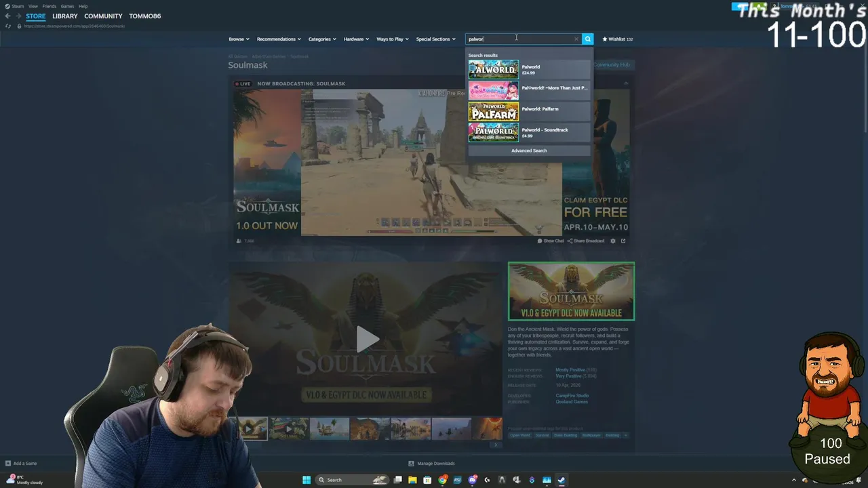Select Palworld! More Than Just Pals result
Image resolution: width=868 pixels, height=488 pixels.
(x=529, y=90)
